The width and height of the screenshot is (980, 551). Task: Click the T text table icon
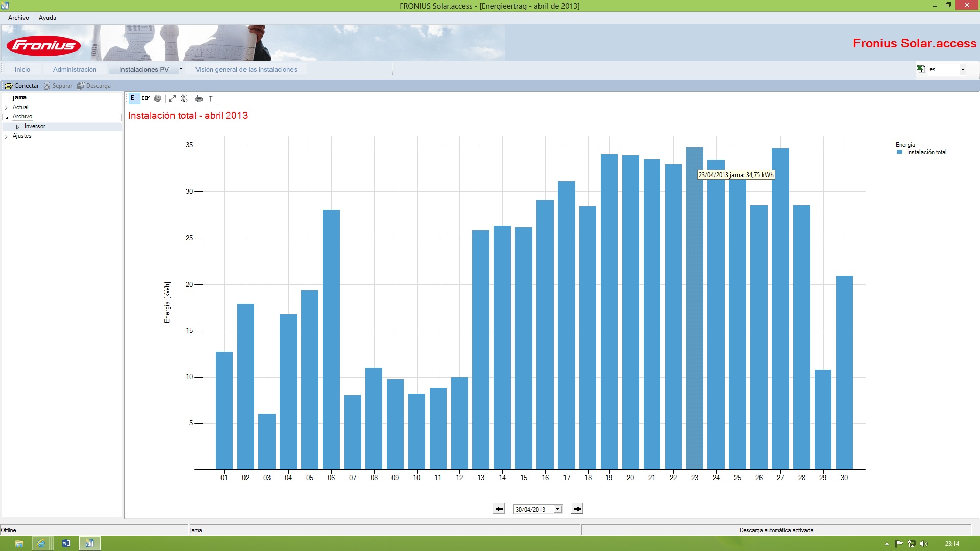(211, 98)
